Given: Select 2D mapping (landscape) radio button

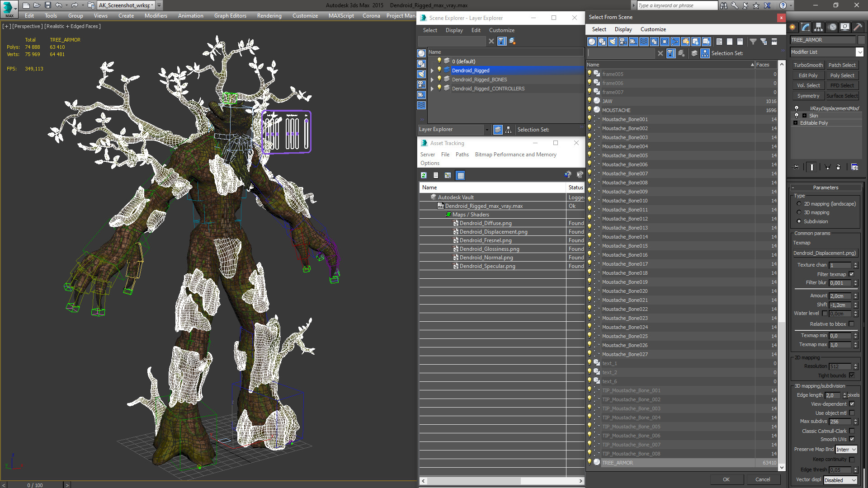Looking at the screenshot, I should [x=799, y=204].
